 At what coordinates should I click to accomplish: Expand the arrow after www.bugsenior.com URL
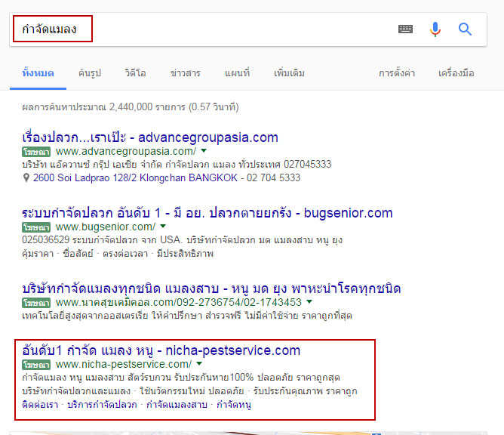coord(163,227)
